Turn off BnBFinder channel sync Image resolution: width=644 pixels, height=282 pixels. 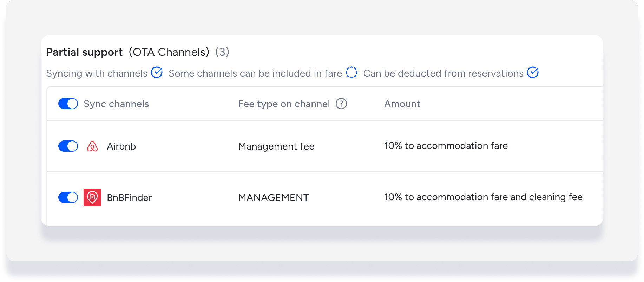(68, 197)
